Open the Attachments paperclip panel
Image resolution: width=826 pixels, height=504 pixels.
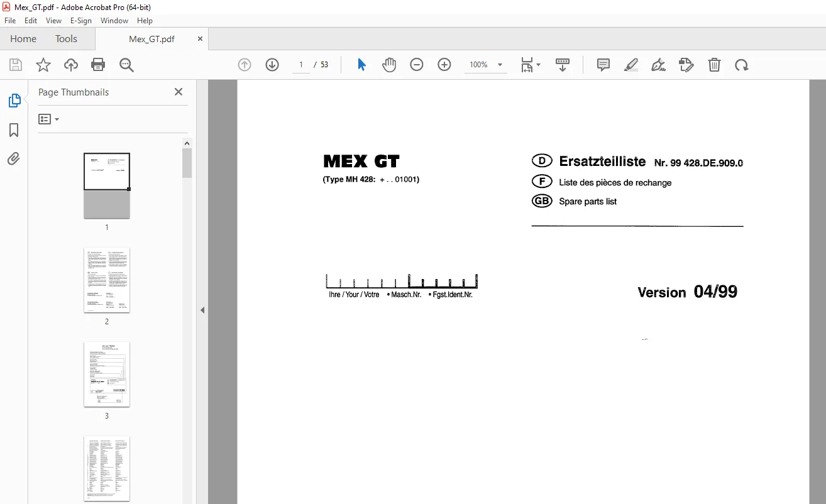(14, 159)
